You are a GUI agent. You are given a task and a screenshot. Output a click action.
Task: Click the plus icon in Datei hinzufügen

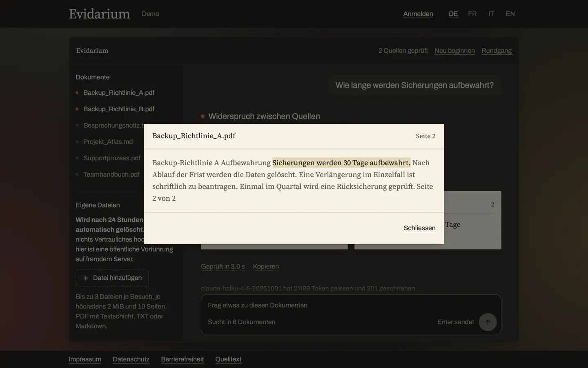pyautogui.click(x=86, y=278)
